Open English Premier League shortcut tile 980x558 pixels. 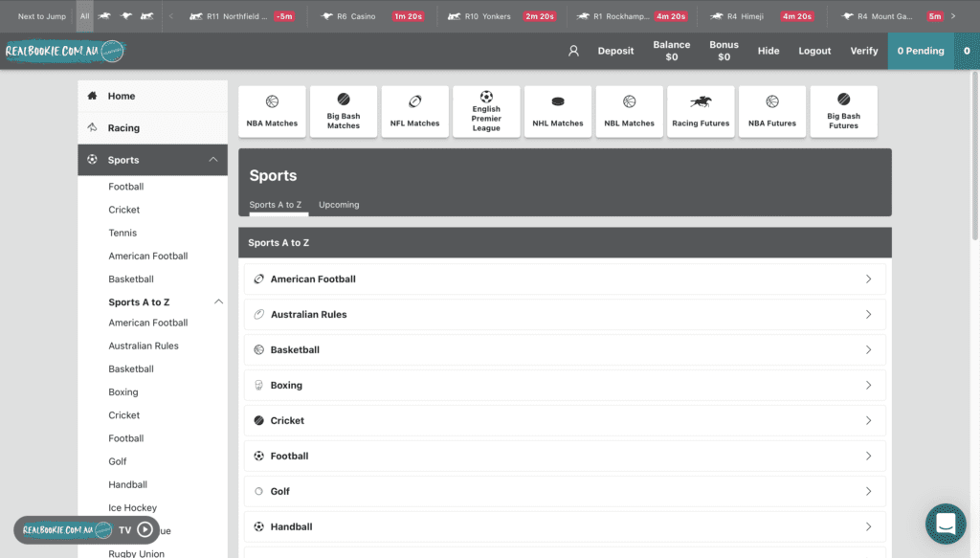[x=486, y=111]
